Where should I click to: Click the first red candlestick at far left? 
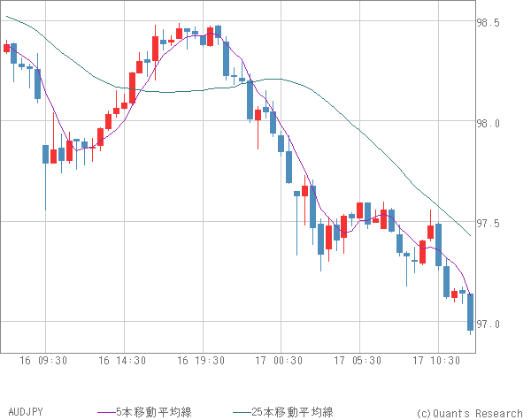point(6,48)
